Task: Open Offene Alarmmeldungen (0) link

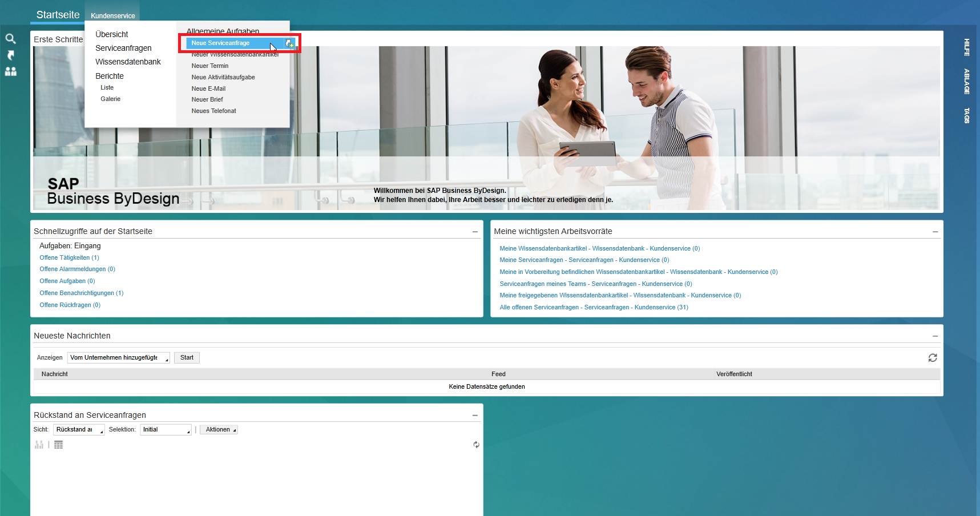Action: [77, 269]
